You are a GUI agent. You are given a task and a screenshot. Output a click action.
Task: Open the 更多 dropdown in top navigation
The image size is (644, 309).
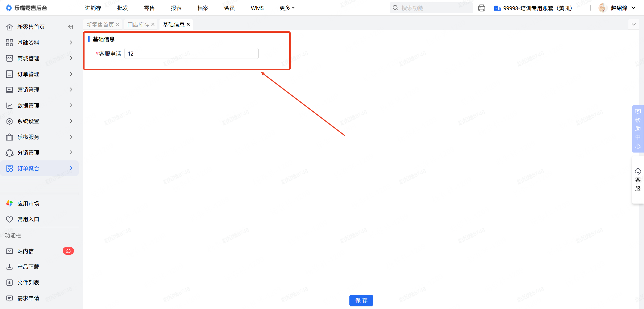tap(287, 8)
